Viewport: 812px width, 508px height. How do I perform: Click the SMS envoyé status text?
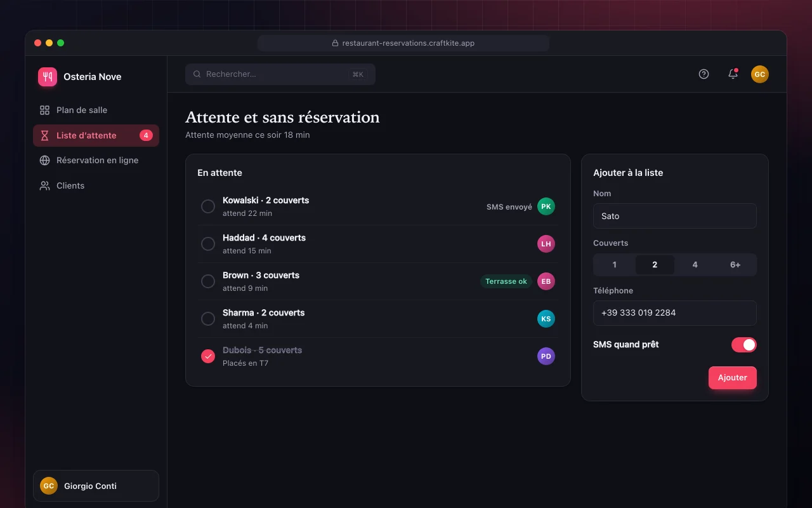click(509, 207)
